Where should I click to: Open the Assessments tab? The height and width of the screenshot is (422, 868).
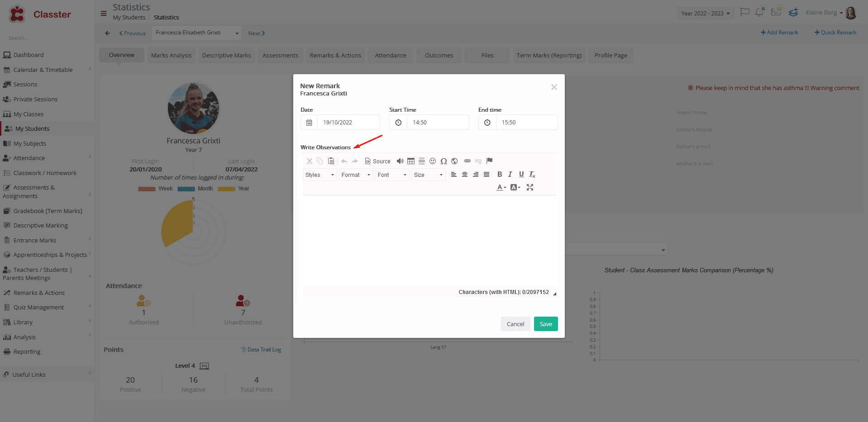(280, 56)
